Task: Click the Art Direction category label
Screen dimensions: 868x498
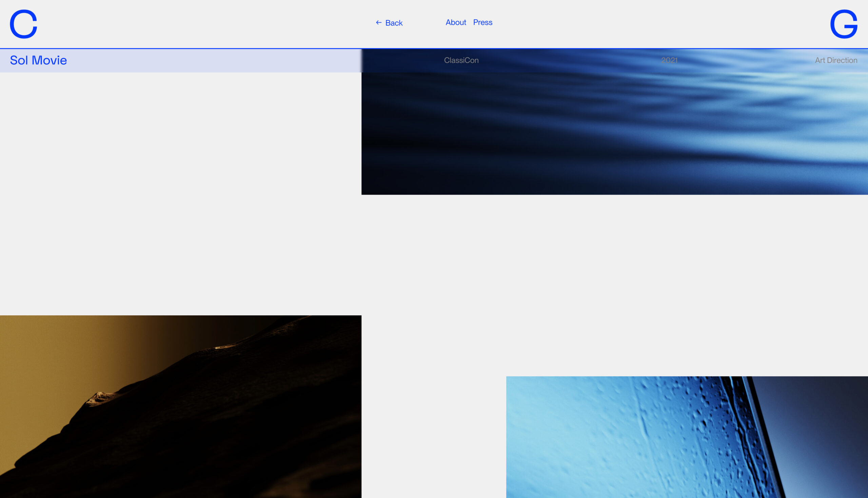Action: click(836, 61)
